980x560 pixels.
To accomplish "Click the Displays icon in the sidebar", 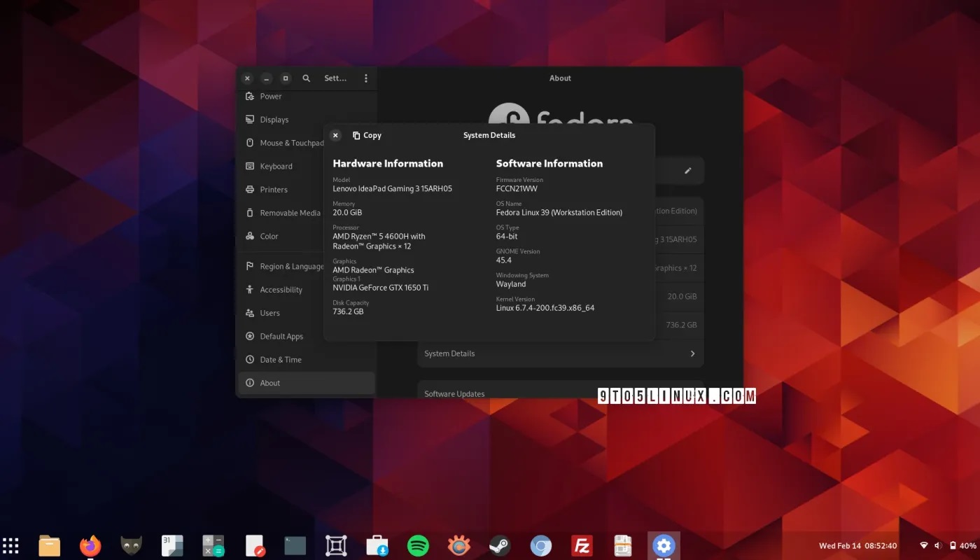I will click(x=249, y=119).
